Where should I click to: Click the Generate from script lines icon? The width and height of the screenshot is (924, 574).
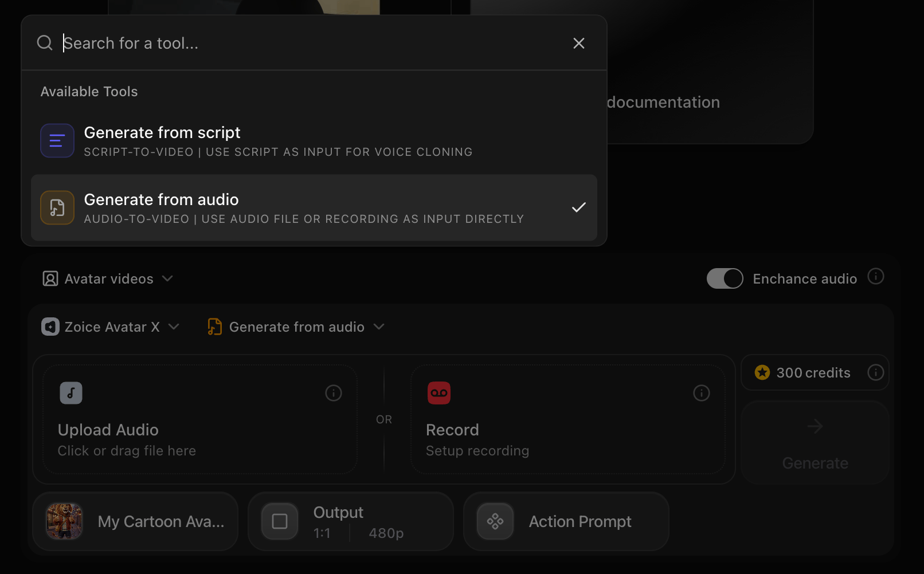(x=57, y=140)
